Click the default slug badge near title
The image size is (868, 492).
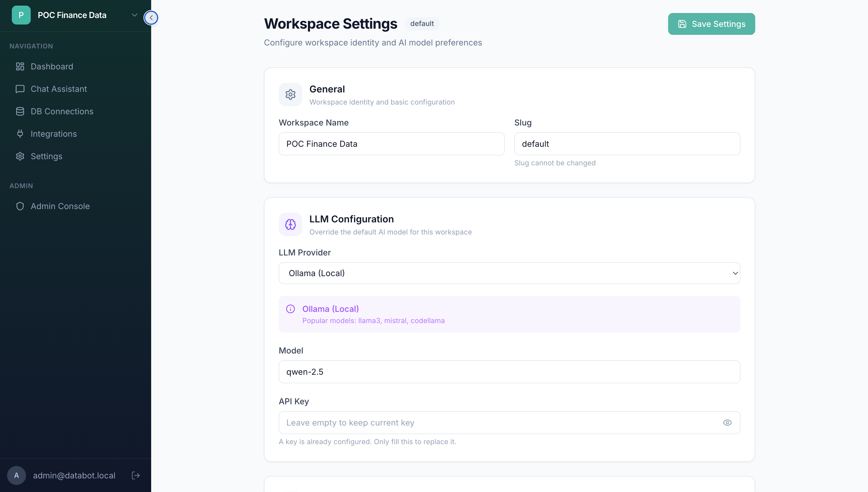pos(422,24)
